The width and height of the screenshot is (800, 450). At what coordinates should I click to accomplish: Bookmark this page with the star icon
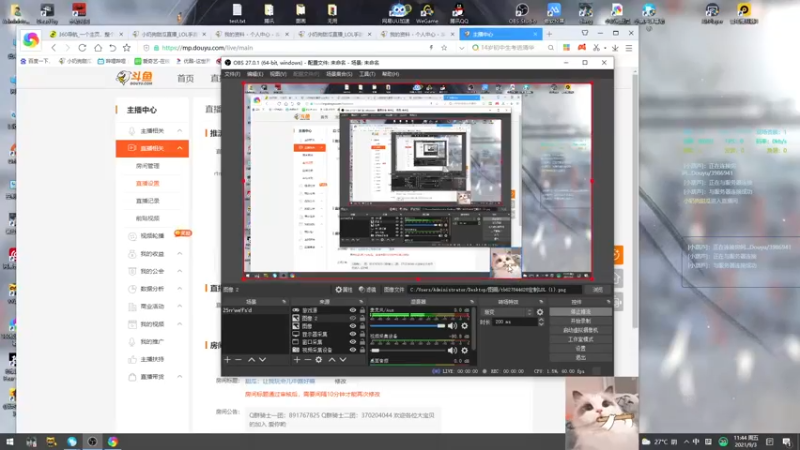444,48
